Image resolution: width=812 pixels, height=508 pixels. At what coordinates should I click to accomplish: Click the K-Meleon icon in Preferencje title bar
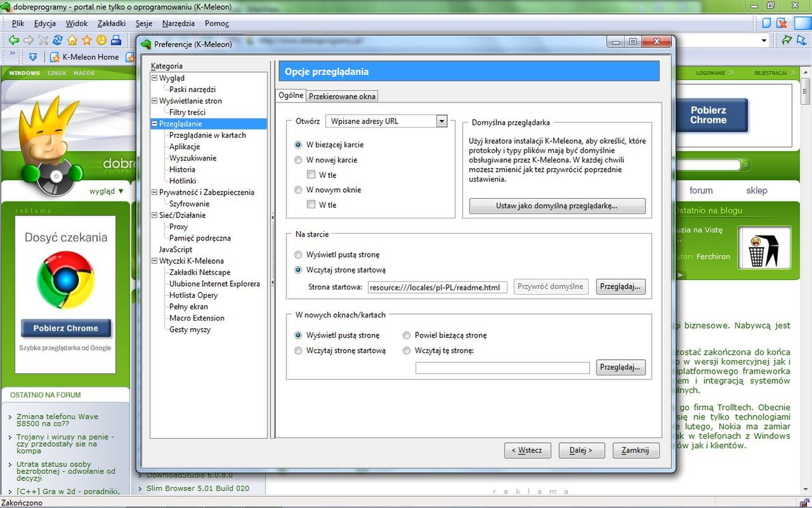[x=147, y=44]
